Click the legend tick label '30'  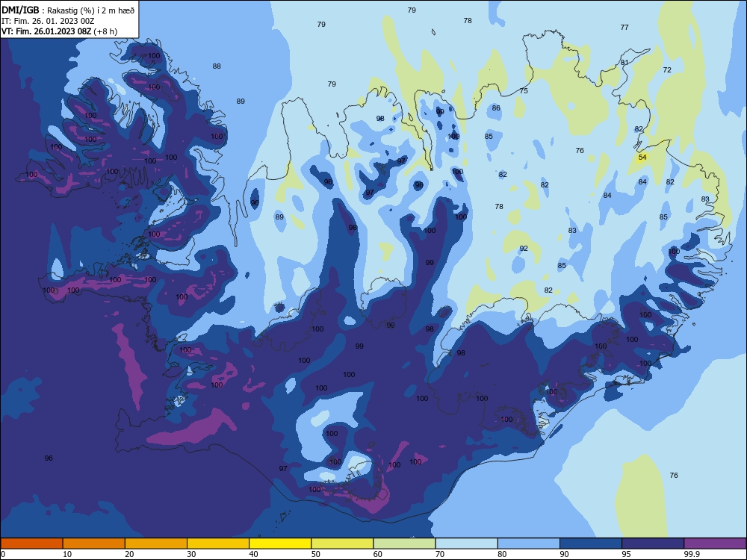click(191, 554)
